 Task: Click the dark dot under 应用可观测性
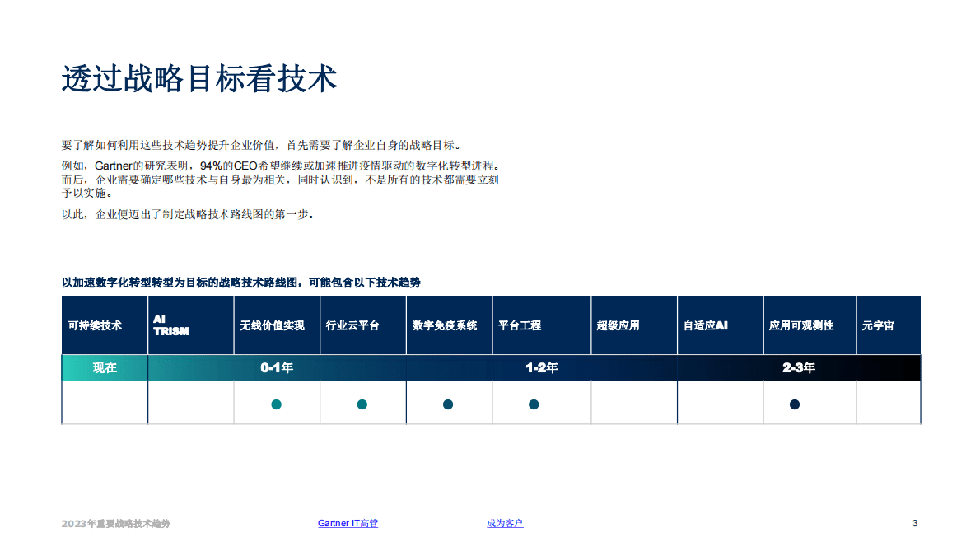pos(793,404)
